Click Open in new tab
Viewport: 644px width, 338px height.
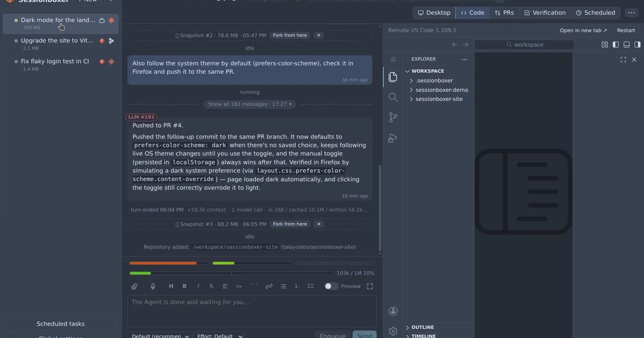pos(583,31)
